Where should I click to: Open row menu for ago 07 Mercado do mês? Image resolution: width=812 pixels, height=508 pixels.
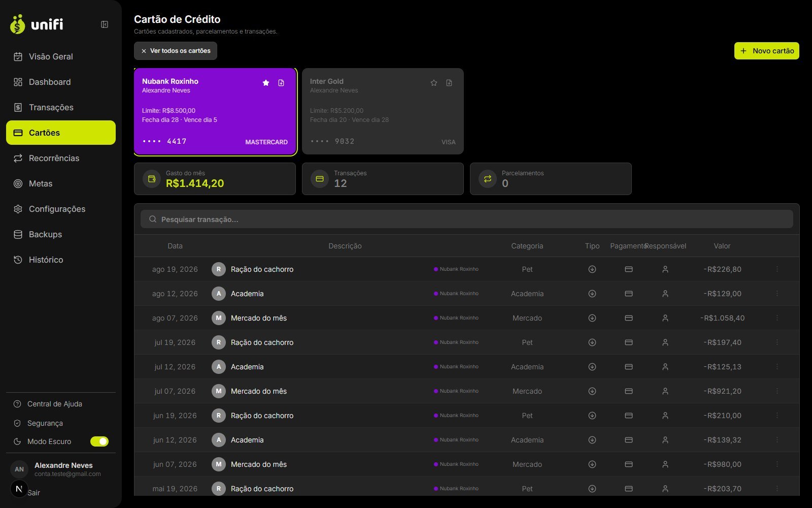[x=777, y=318]
